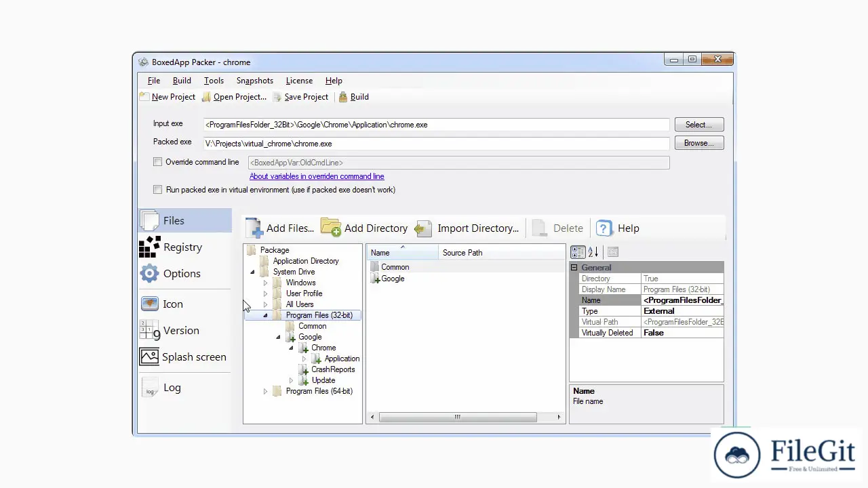
Task: Click the Directory property row
Action: [x=652, y=279]
